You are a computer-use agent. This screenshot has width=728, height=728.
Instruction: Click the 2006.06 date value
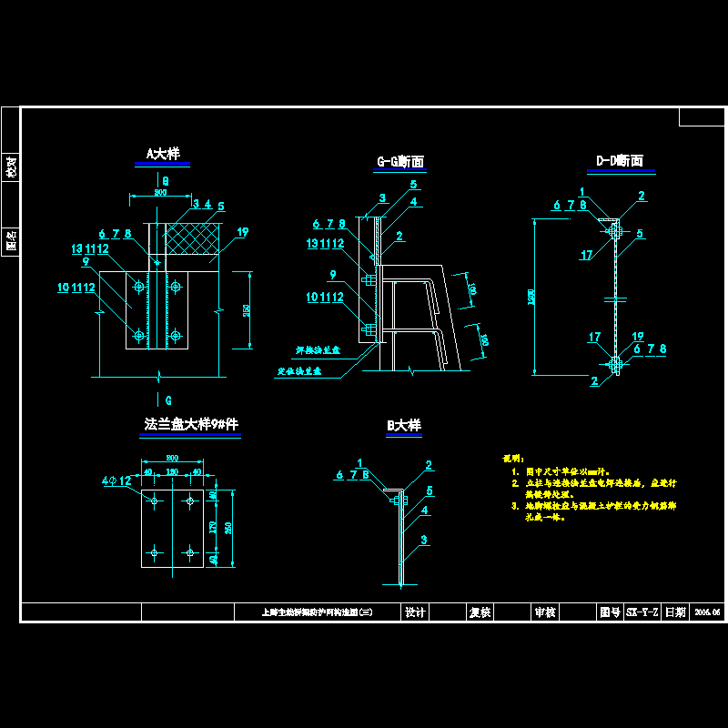pyautogui.click(x=706, y=612)
